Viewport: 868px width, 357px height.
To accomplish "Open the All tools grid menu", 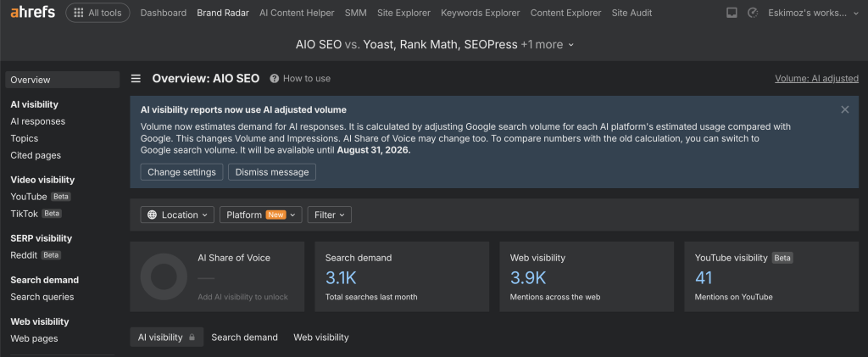I will point(97,13).
